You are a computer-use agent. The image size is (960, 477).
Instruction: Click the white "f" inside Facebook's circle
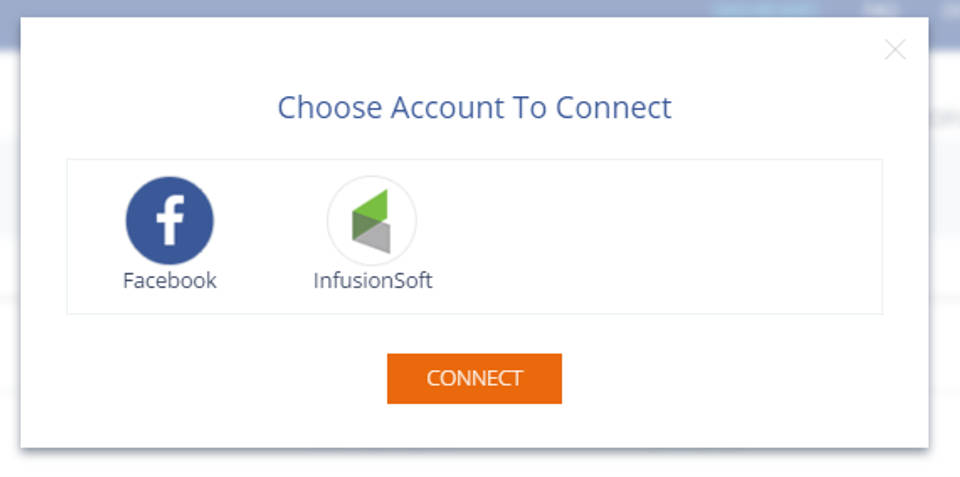(170, 222)
